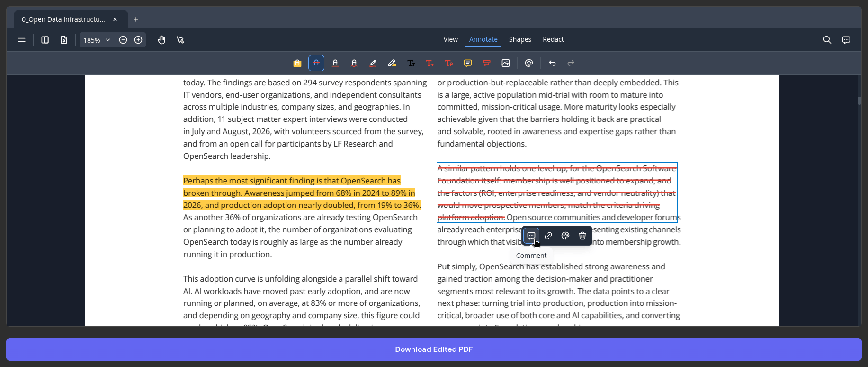Open the toolbar color palette

[x=529, y=63]
